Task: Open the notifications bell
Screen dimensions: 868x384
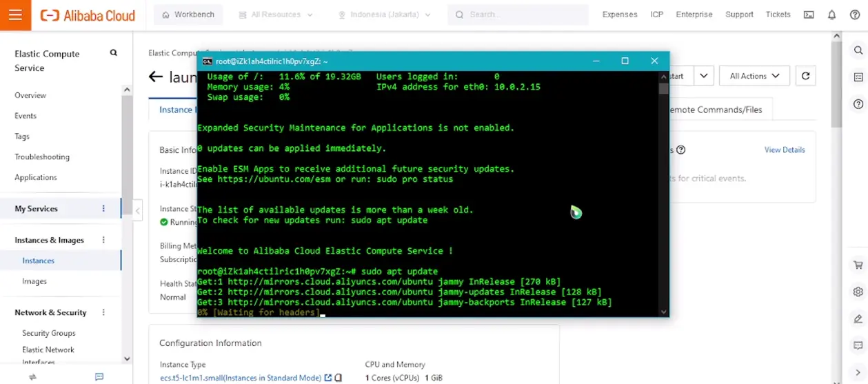Action: point(831,14)
